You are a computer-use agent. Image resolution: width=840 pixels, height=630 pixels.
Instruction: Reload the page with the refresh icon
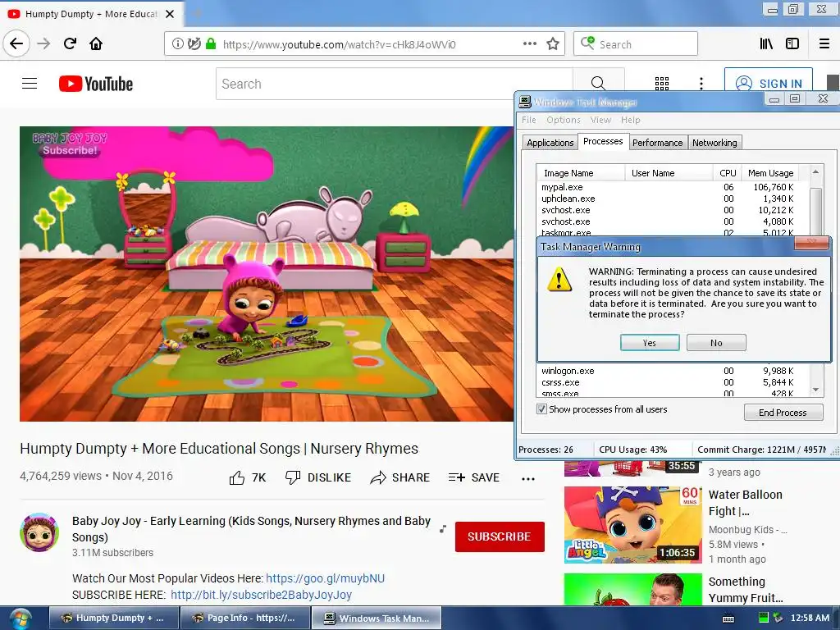71,43
